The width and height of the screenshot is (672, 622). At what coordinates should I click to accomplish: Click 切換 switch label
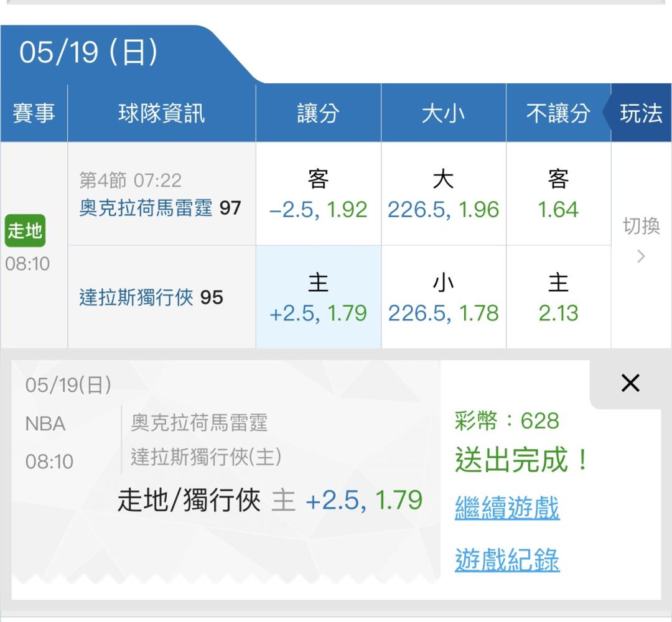pyautogui.click(x=642, y=226)
